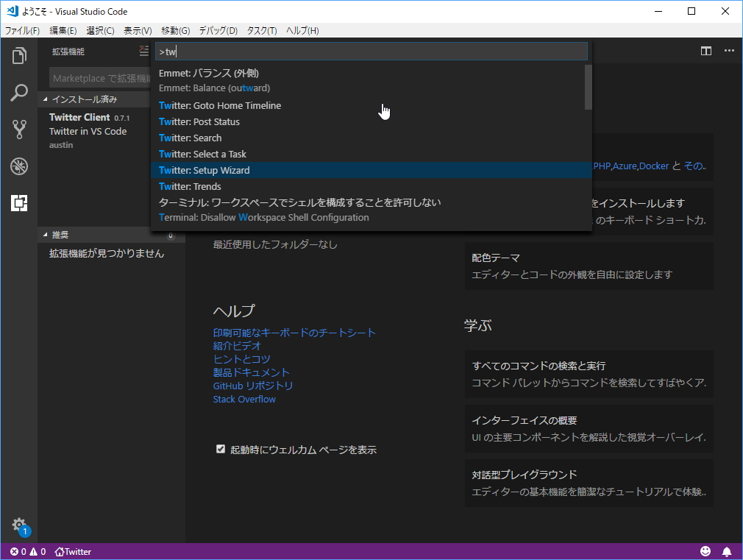The image size is (743, 560).
Task: Open the 表示 menu
Action: coord(136,30)
